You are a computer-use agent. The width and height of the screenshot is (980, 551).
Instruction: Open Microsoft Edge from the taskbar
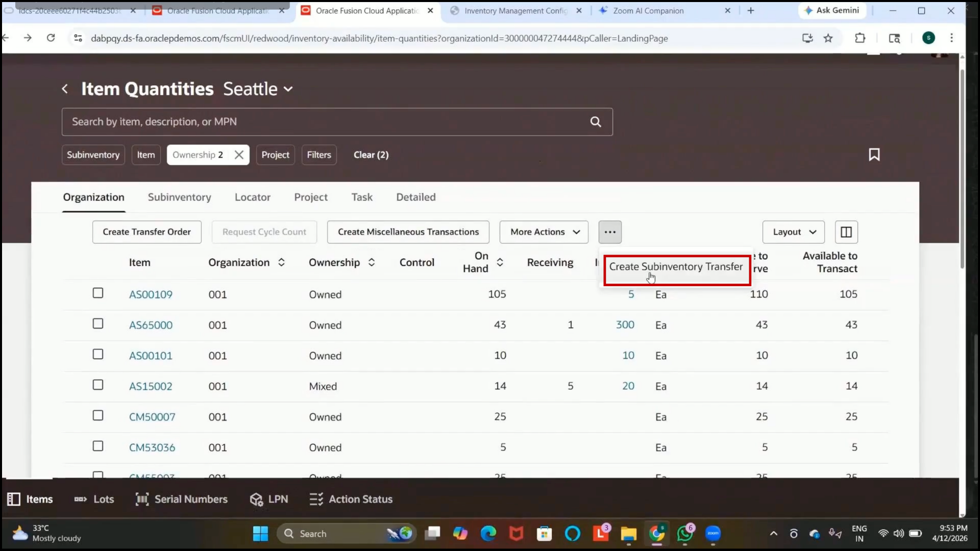click(488, 534)
